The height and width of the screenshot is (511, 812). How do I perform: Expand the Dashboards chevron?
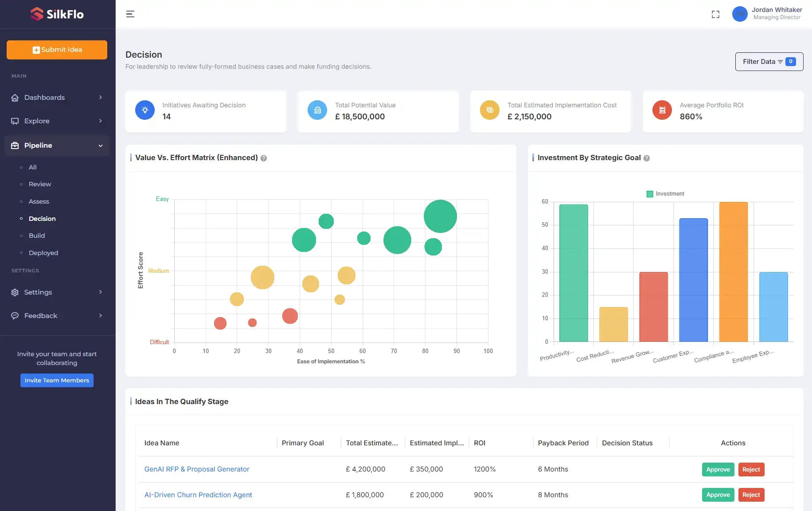coord(101,98)
